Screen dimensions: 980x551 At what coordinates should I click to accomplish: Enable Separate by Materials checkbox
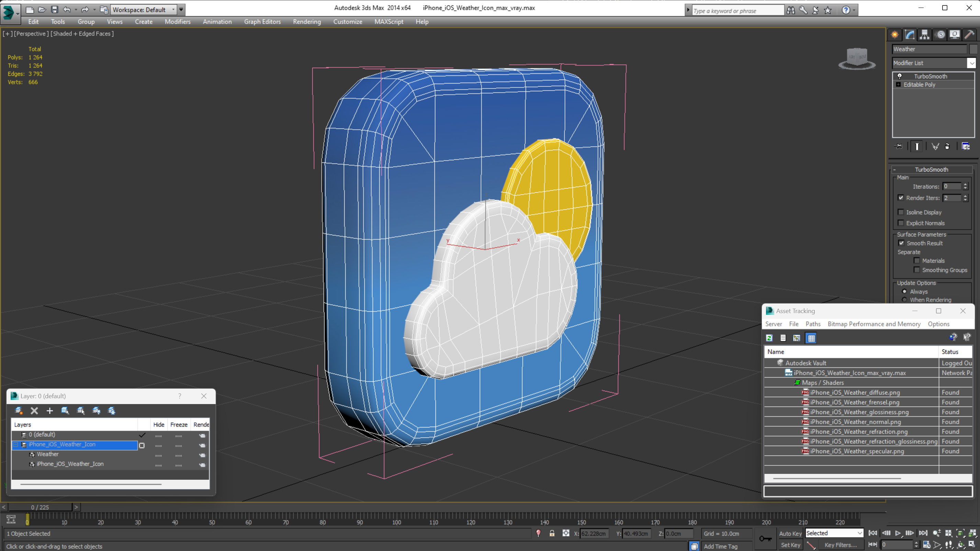pyautogui.click(x=917, y=261)
